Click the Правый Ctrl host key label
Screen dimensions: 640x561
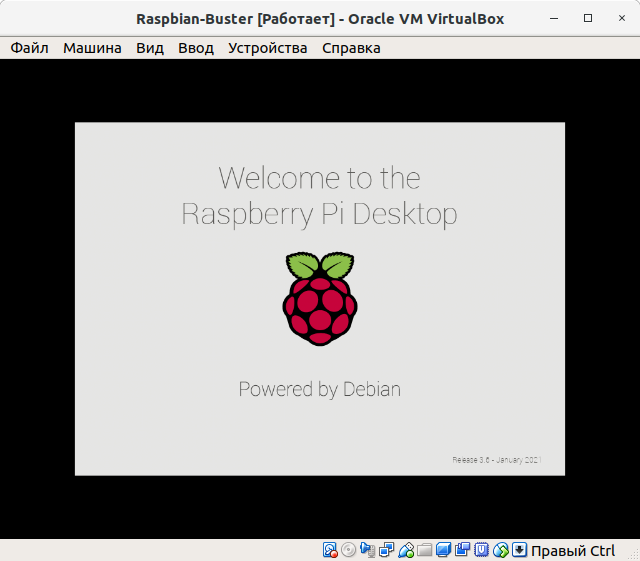573,551
